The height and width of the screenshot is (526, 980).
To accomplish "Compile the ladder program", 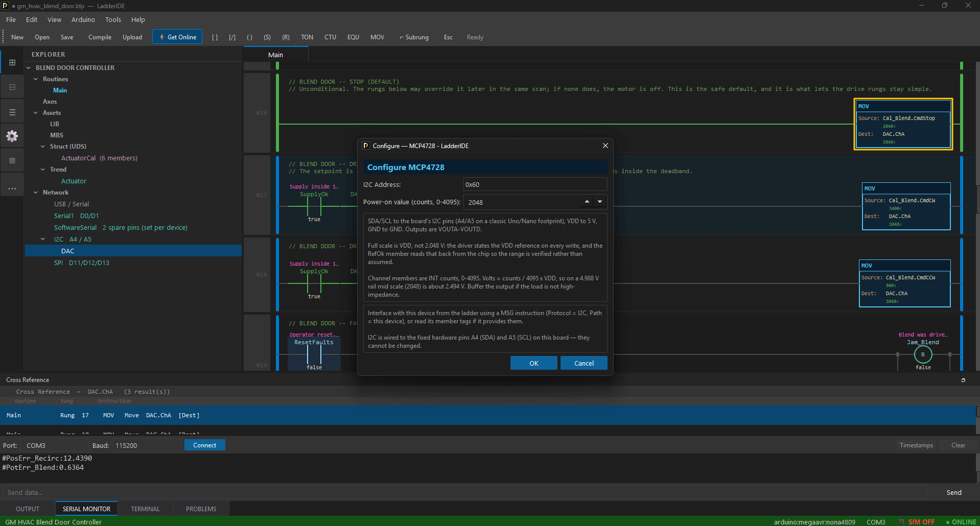I will (100, 37).
